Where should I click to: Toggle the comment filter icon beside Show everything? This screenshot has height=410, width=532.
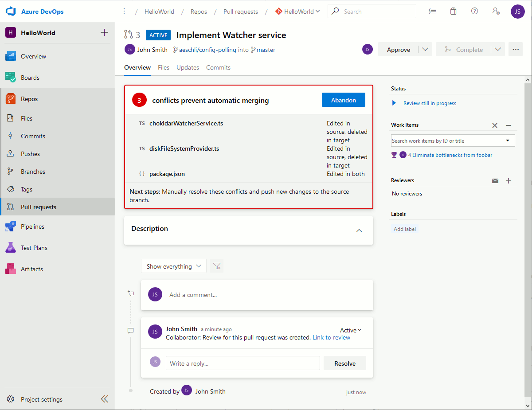(216, 266)
